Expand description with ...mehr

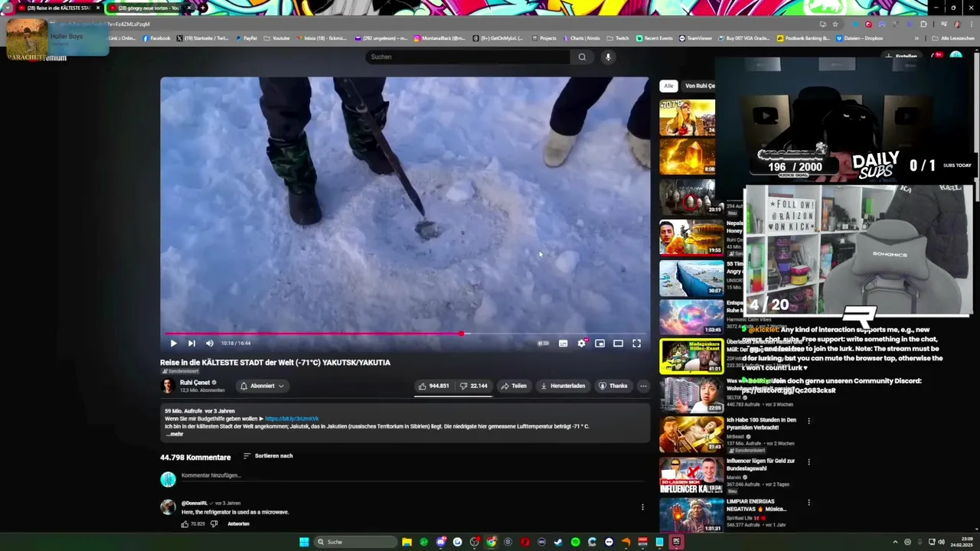175,434
